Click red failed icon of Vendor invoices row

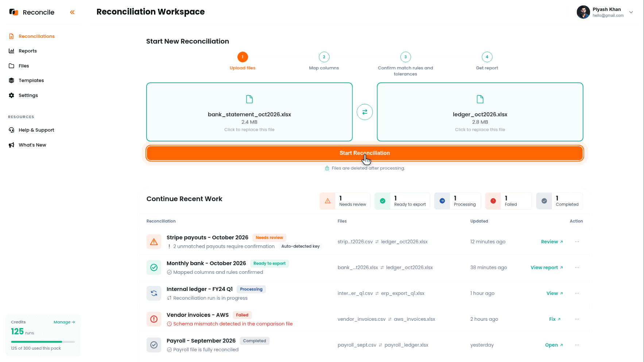[x=154, y=319]
